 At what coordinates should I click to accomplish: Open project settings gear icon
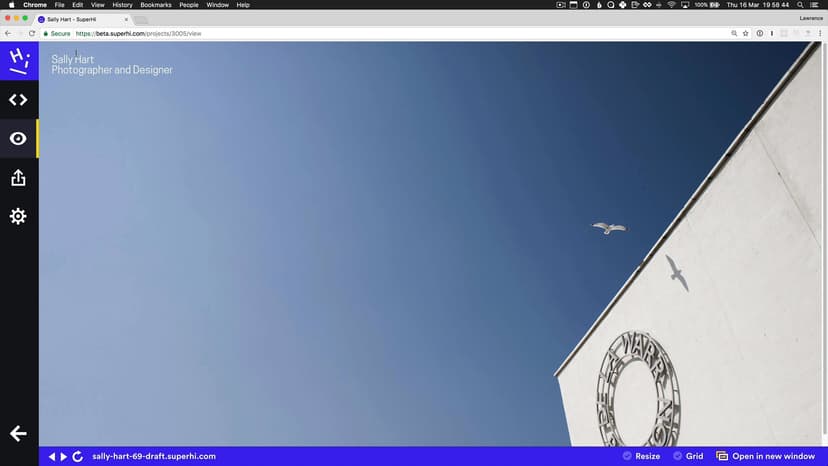click(18, 216)
